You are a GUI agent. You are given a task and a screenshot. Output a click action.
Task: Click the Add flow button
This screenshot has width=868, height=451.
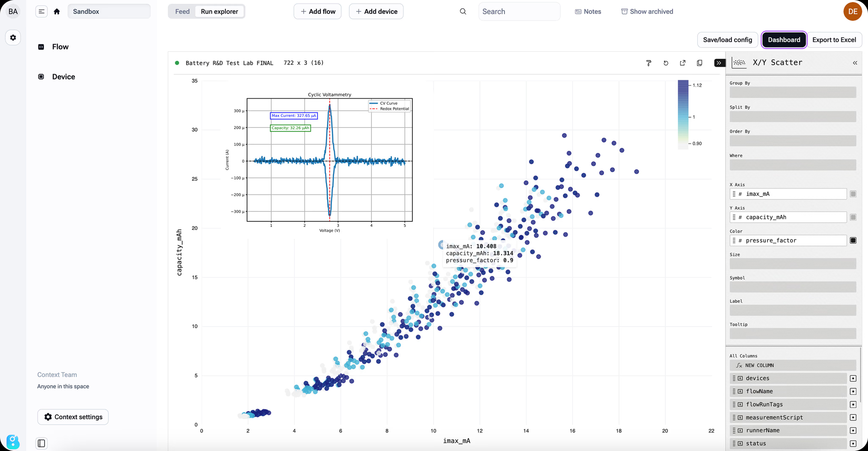[317, 11]
